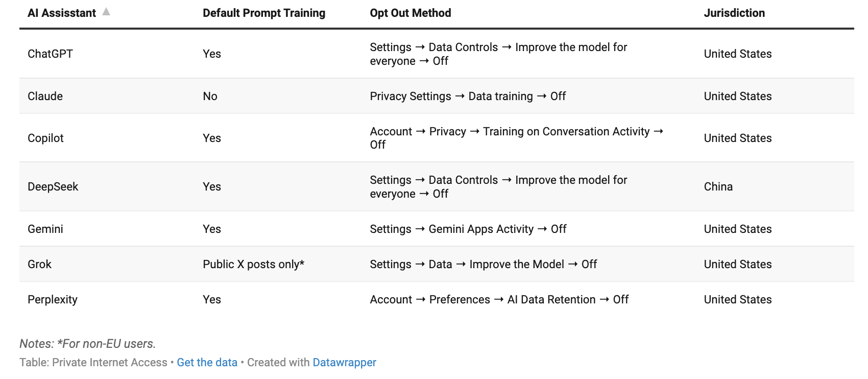The width and height of the screenshot is (868, 379).
Task: Open the Datawrapper link
Action: [x=344, y=362]
